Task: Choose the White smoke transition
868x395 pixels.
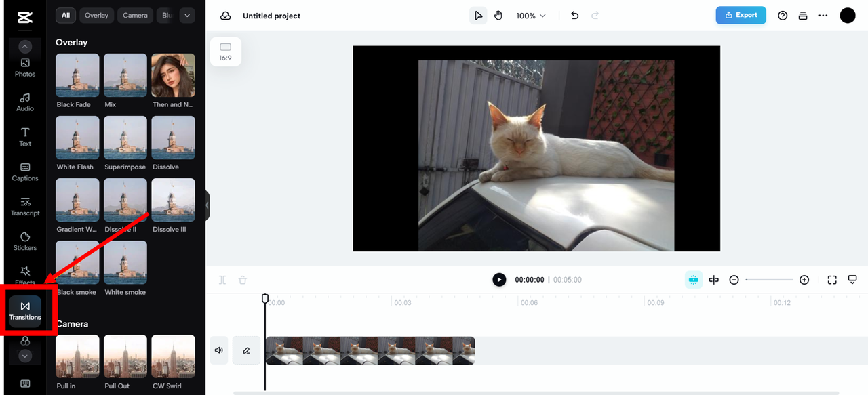Action: click(125, 262)
